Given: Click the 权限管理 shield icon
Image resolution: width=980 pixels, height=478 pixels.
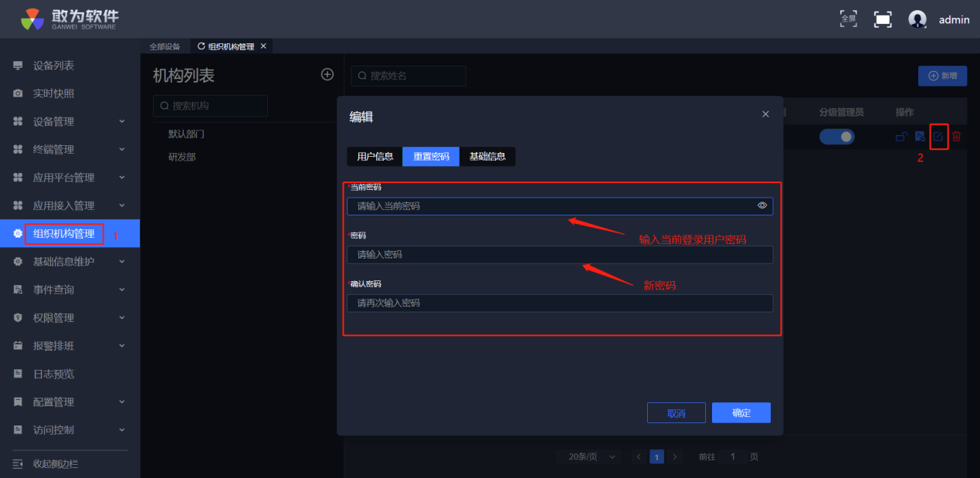Looking at the screenshot, I should (18, 317).
